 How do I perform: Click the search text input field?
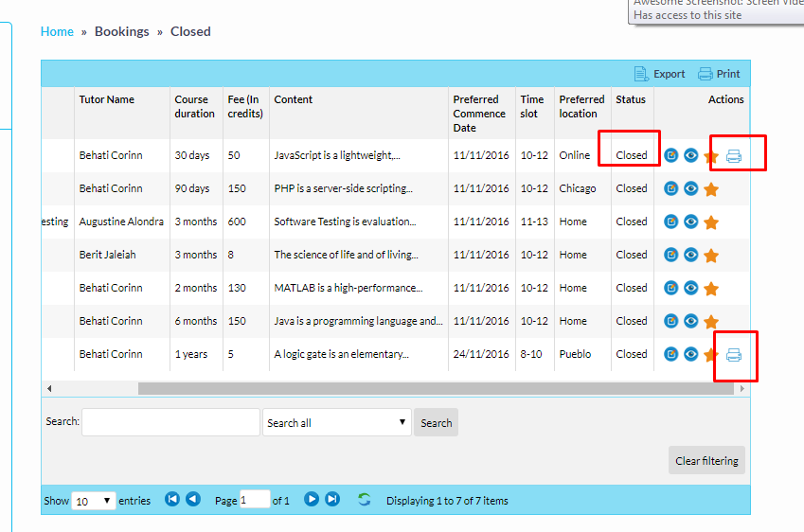click(170, 422)
